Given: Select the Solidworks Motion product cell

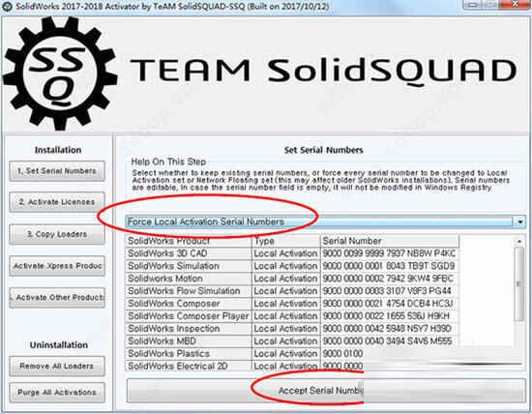Looking at the screenshot, I should [x=189, y=279].
